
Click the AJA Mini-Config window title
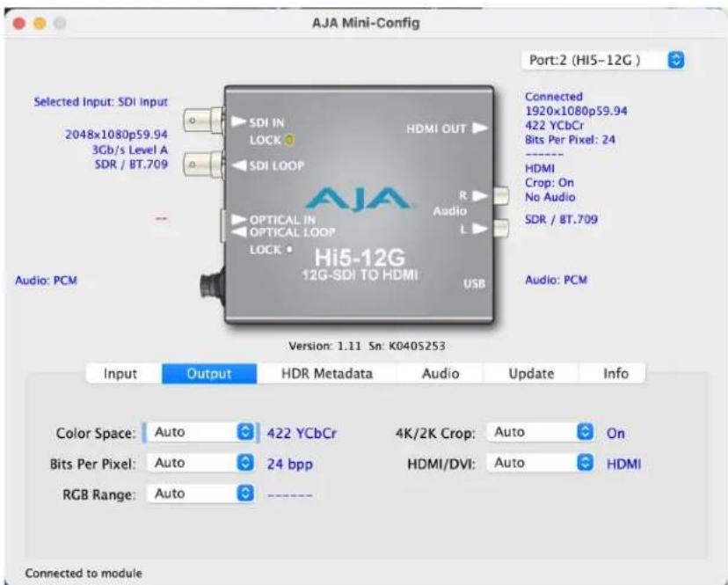[x=366, y=23]
